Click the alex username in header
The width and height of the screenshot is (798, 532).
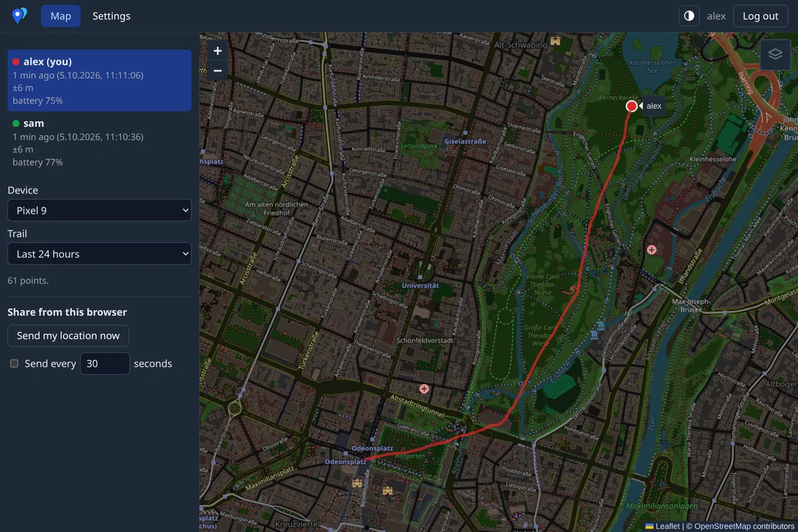(716, 16)
